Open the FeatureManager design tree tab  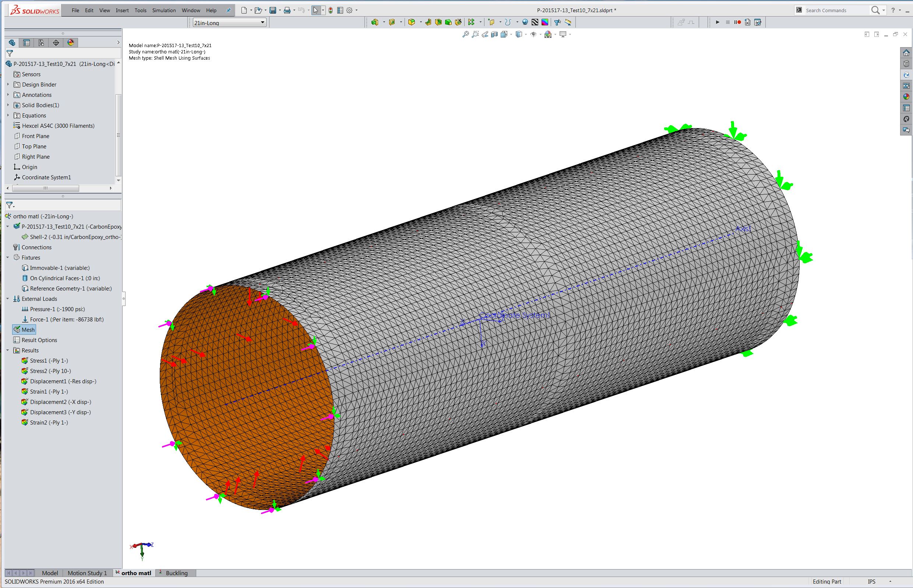(12, 42)
